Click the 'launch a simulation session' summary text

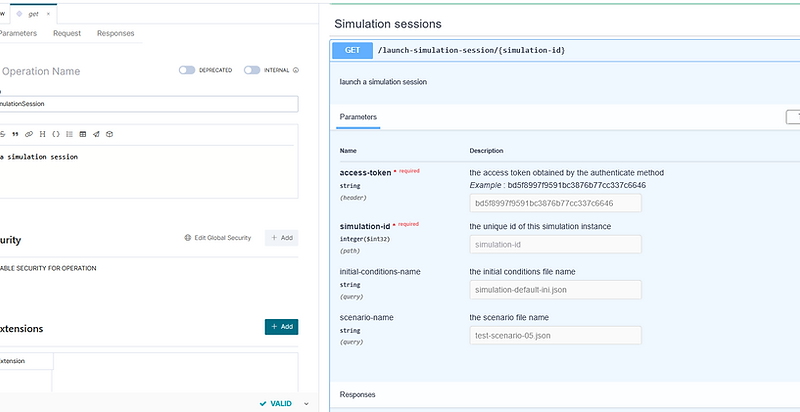coord(383,82)
